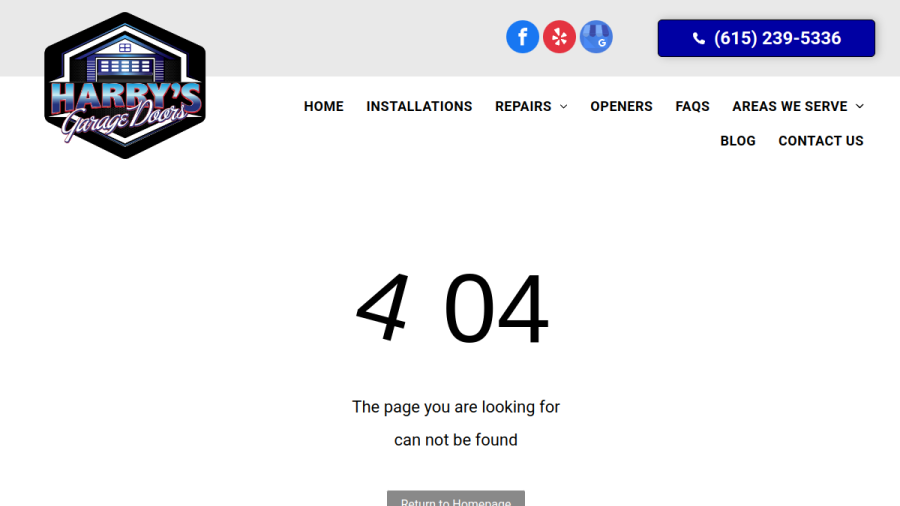The height and width of the screenshot is (506, 900).
Task: Visit the Blog page
Action: tap(738, 141)
